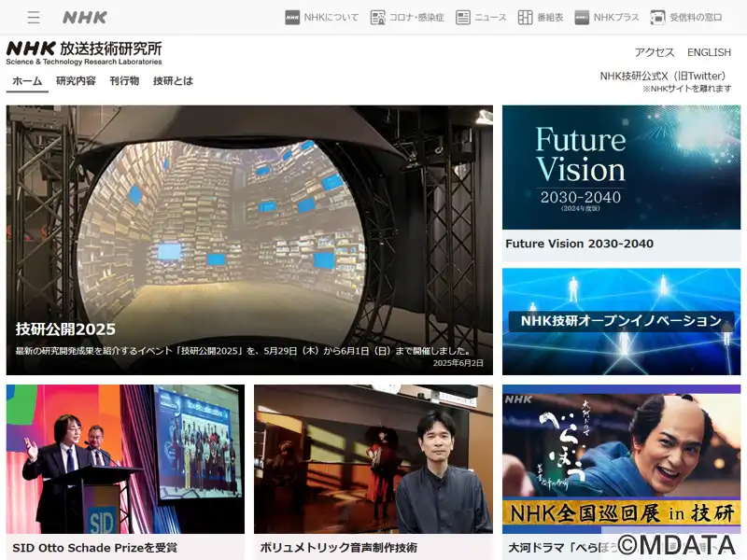Open NHK技研オープンイノベーション banner

click(x=621, y=321)
